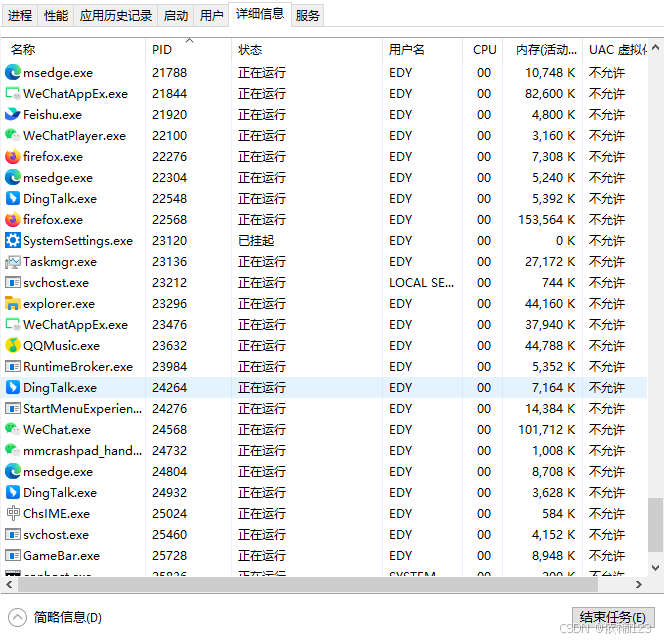Click the horizontal scrollbar left arrow
The width and height of the screenshot is (664, 642).
[9, 584]
